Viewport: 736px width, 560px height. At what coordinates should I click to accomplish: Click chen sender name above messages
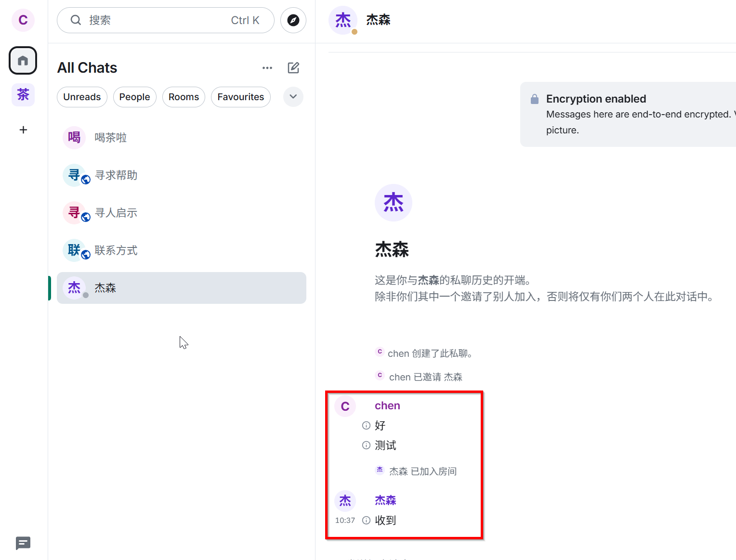387,406
